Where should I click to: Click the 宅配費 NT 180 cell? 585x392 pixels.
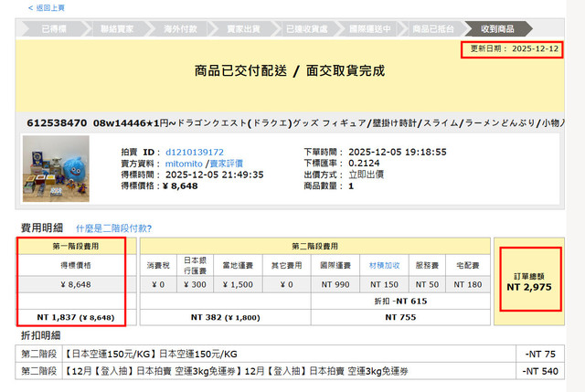(468, 284)
